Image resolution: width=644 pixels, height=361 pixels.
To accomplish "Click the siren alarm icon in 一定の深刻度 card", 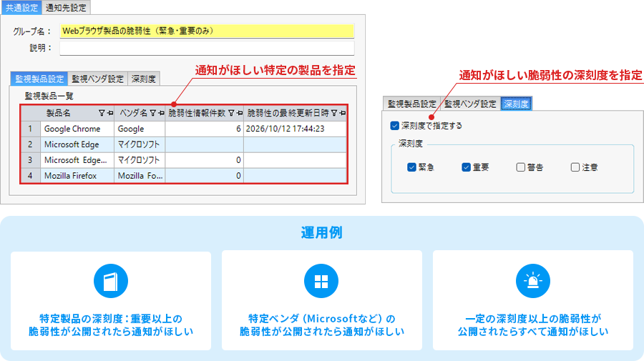I will tap(532, 281).
